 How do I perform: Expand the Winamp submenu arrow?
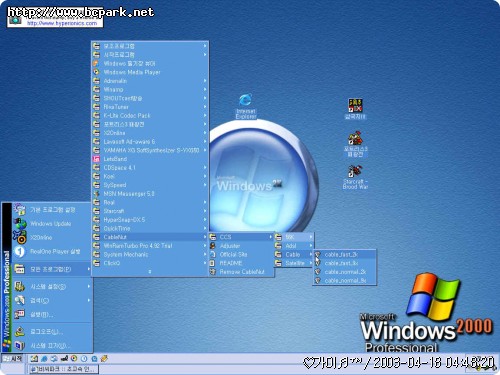point(205,89)
